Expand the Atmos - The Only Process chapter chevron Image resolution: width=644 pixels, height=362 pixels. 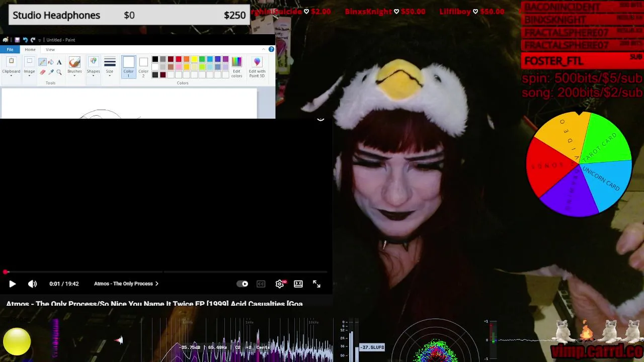(x=156, y=284)
